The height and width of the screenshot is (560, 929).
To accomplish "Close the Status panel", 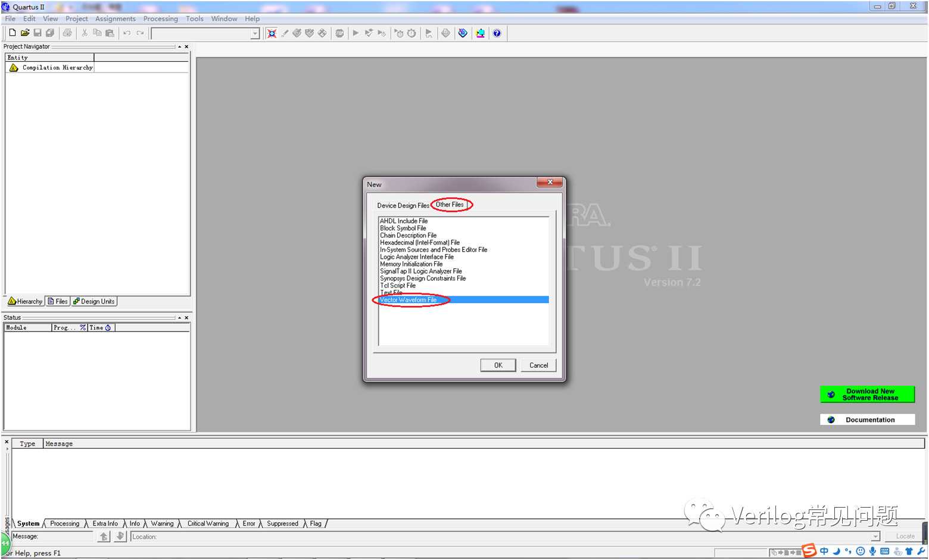I will (186, 318).
